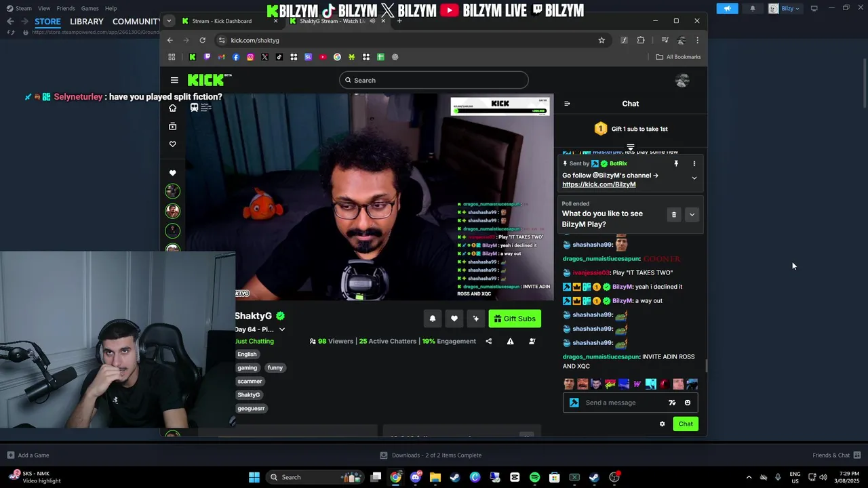Open Bilzy account dropdown in Steam
Image resolution: width=868 pixels, height=488 pixels.
785,8
